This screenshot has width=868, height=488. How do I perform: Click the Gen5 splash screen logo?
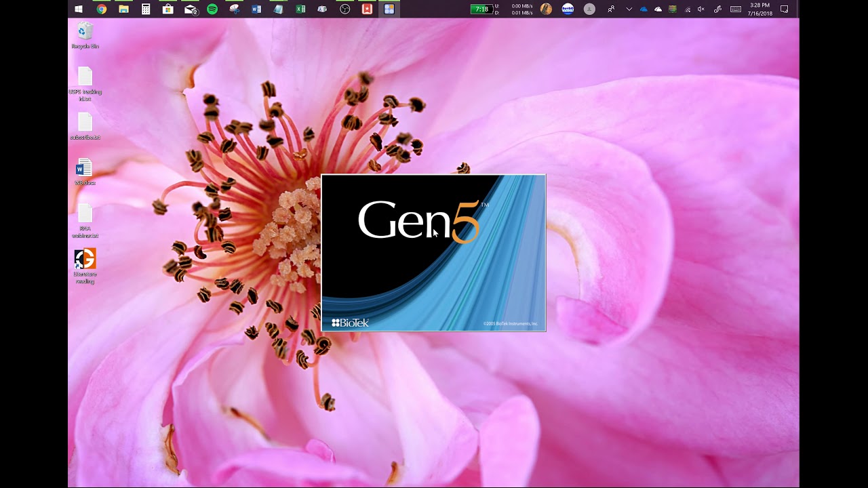(x=422, y=221)
